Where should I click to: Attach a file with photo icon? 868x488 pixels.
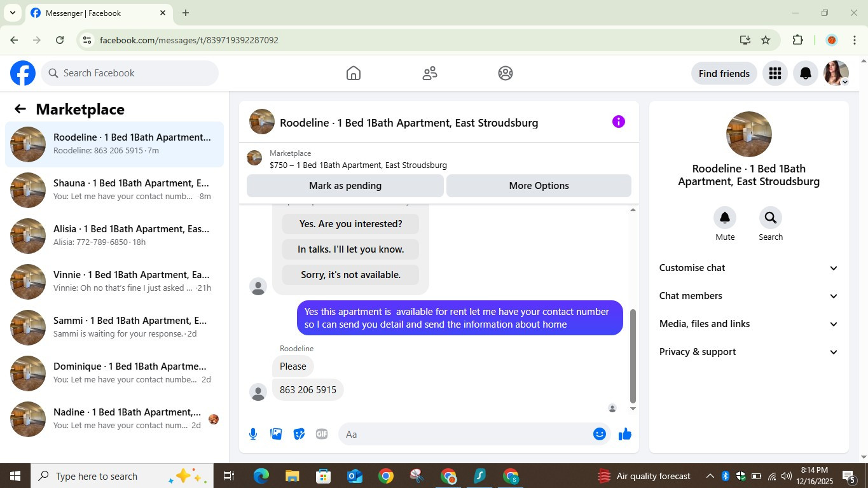pyautogui.click(x=276, y=434)
